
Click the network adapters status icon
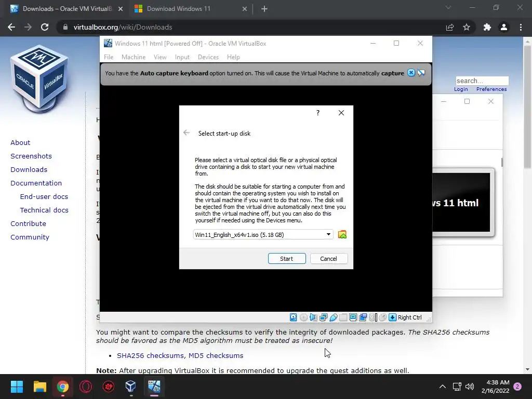pos(323,317)
